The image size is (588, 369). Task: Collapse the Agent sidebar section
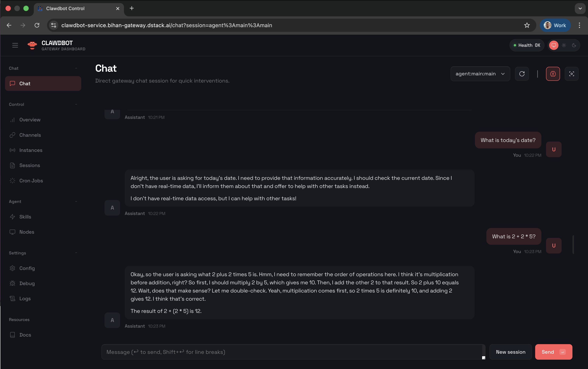76,201
